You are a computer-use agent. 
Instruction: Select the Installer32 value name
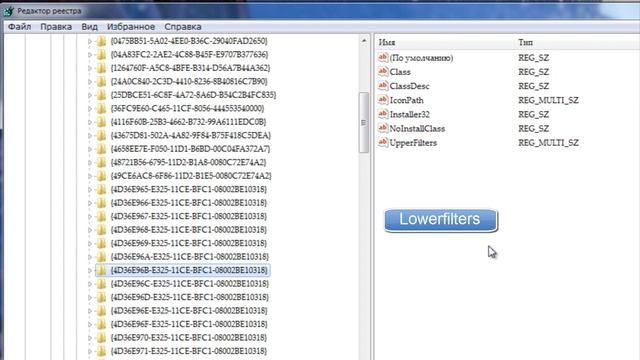[x=409, y=114]
